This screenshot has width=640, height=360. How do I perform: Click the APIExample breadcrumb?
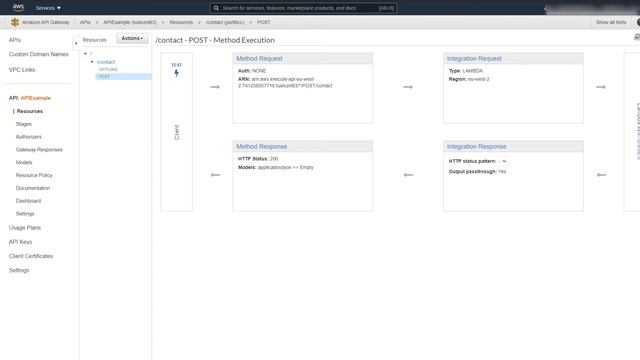click(x=130, y=22)
